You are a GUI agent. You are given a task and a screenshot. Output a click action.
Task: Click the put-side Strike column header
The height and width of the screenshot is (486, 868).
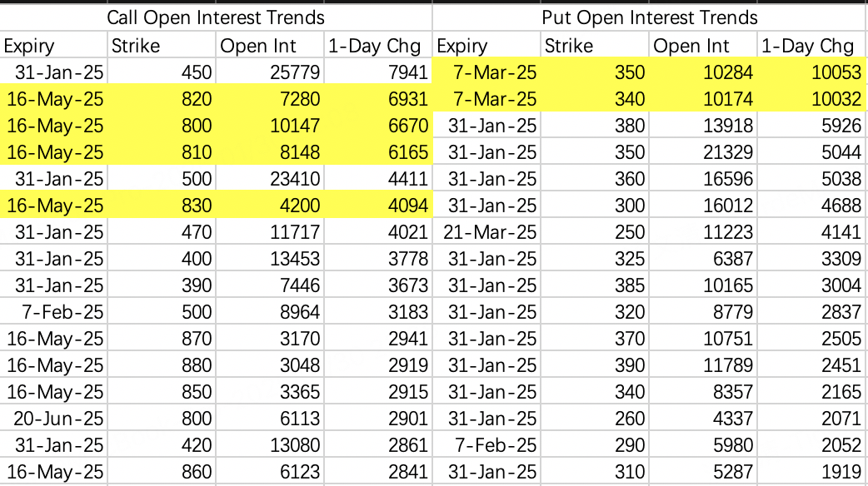[595, 45]
